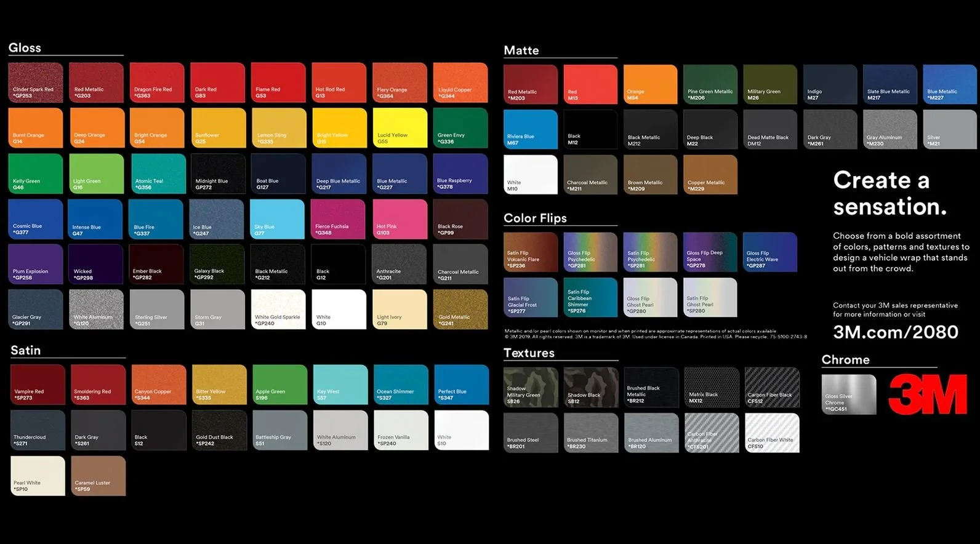Click the Cosmic Blue G377 swatch
This screenshot has width=980, height=544.
pyautogui.click(x=36, y=219)
